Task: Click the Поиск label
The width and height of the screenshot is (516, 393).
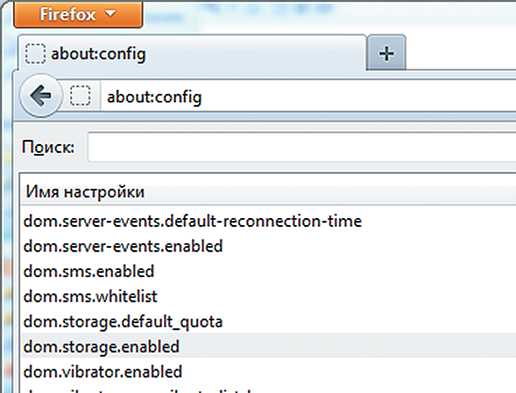Action: point(48,147)
